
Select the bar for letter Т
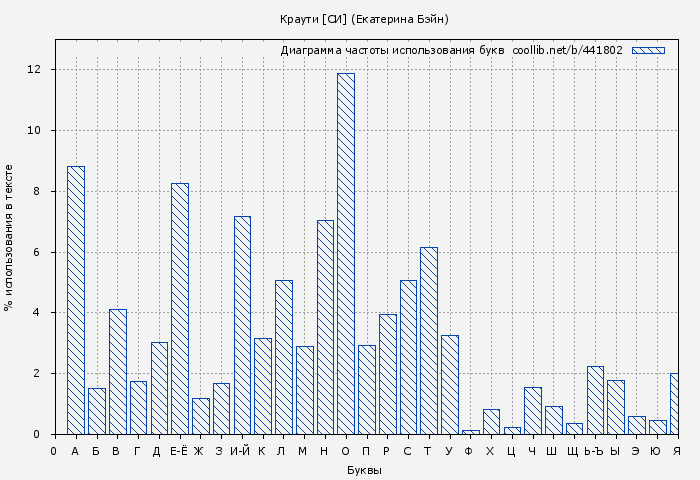tap(429, 340)
